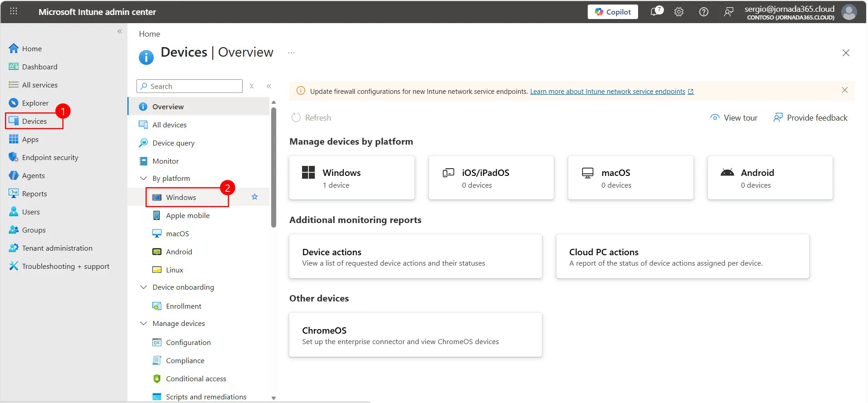868x403 pixels.
Task: Open the app launcher waffle icon
Action: (14, 11)
